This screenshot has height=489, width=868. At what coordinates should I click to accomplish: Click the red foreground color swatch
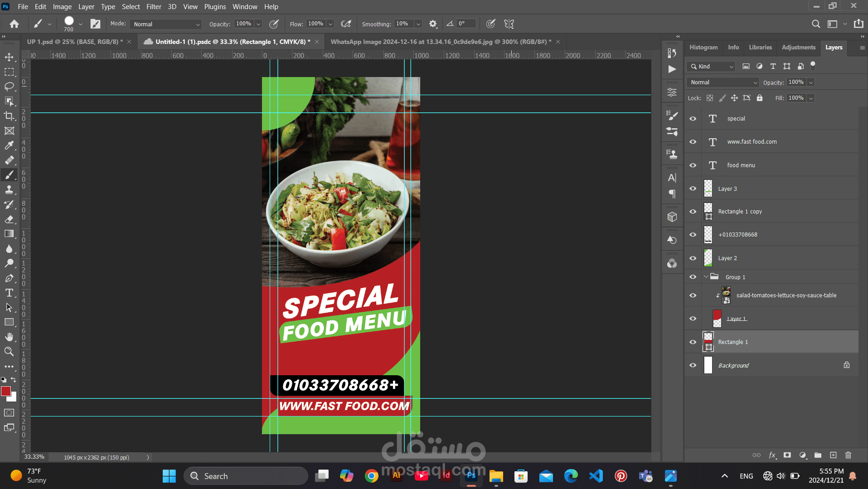pos(5,391)
